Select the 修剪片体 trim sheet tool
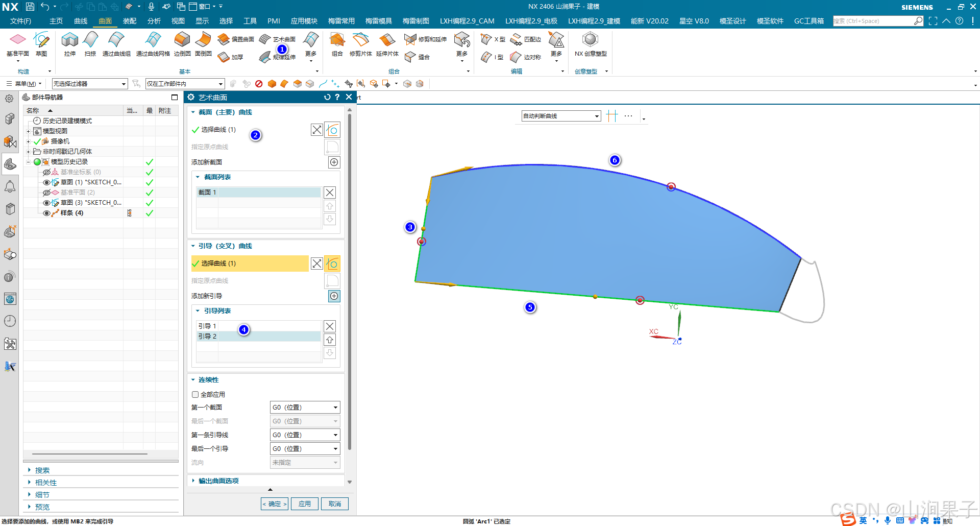Image resolution: width=980 pixels, height=526 pixels. (x=360, y=44)
